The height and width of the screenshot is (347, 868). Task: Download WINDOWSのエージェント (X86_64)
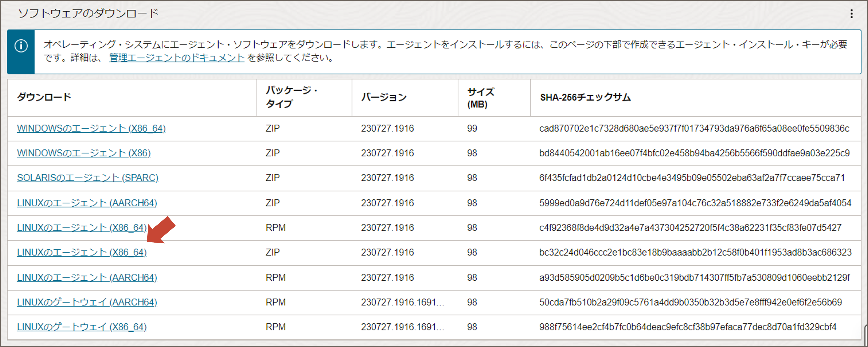91,128
